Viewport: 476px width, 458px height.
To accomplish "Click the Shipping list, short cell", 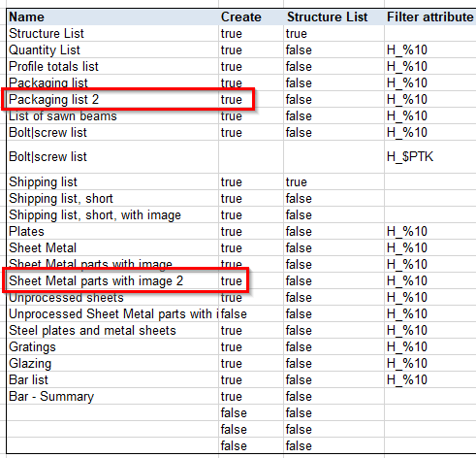I will [112, 198].
